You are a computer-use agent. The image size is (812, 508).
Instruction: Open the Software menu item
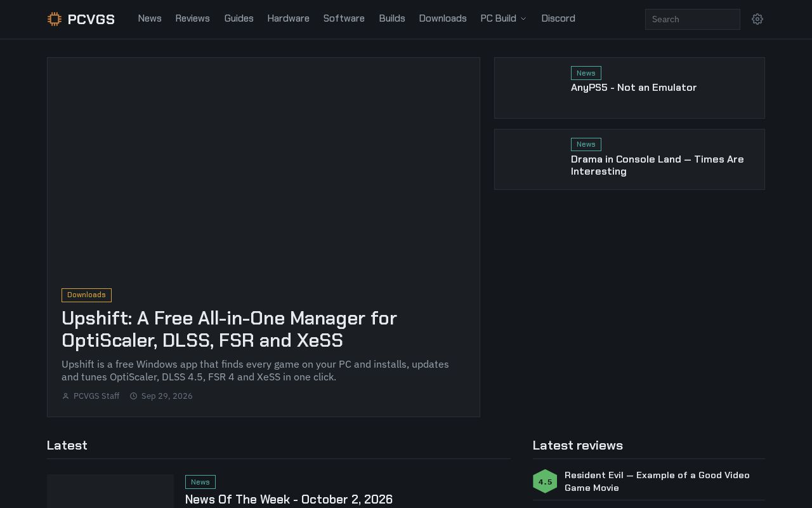(x=344, y=18)
